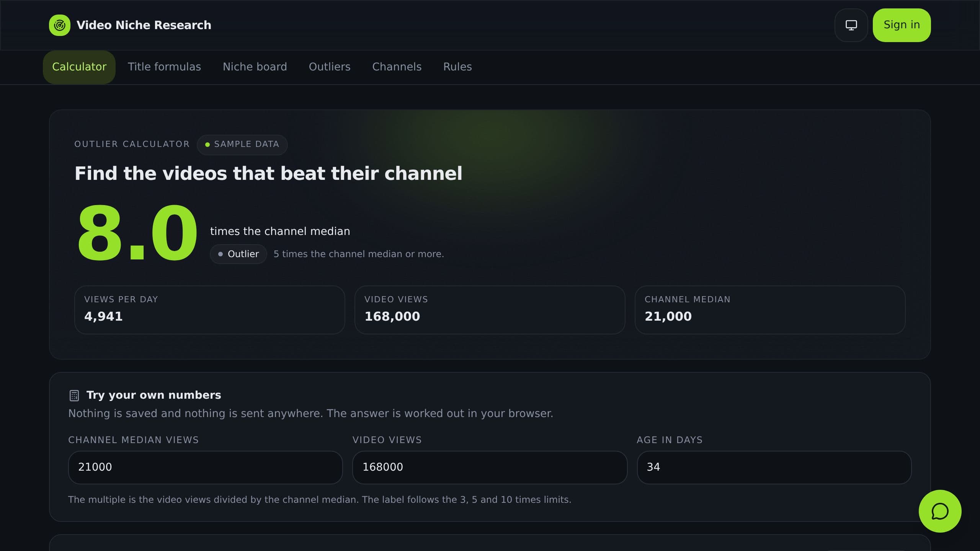Focus the Channel median views input
980x551 pixels.
click(x=205, y=467)
